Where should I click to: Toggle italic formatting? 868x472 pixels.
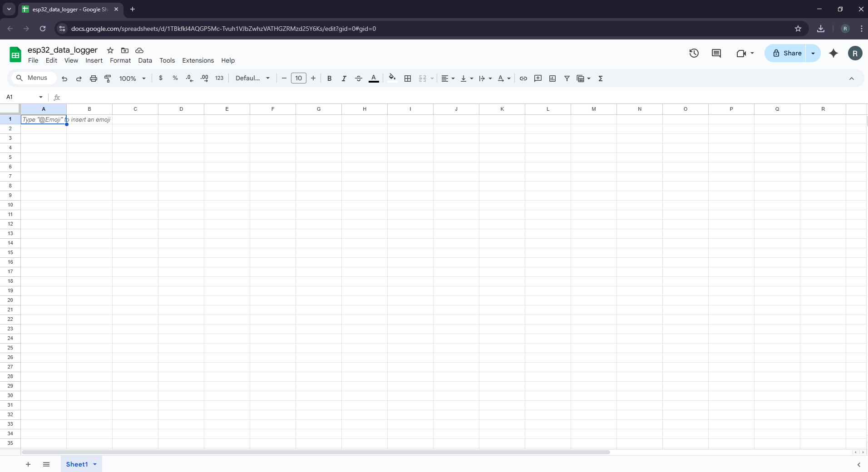coord(344,79)
